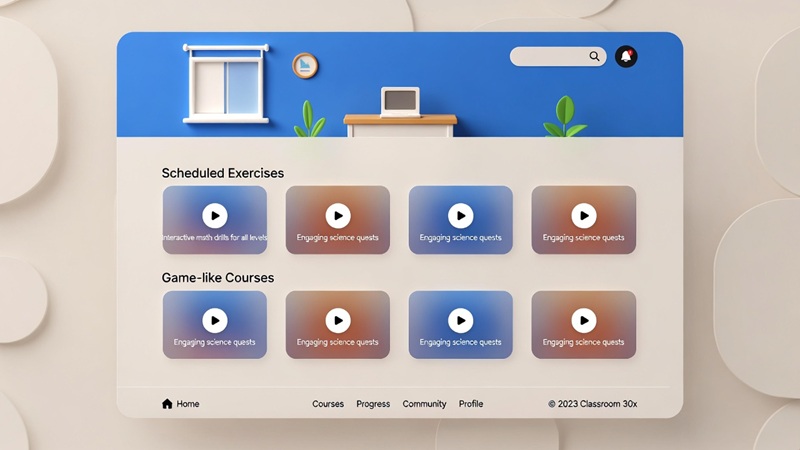Open the notification bell
Viewport: 800px width, 450px height.
pos(626,57)
